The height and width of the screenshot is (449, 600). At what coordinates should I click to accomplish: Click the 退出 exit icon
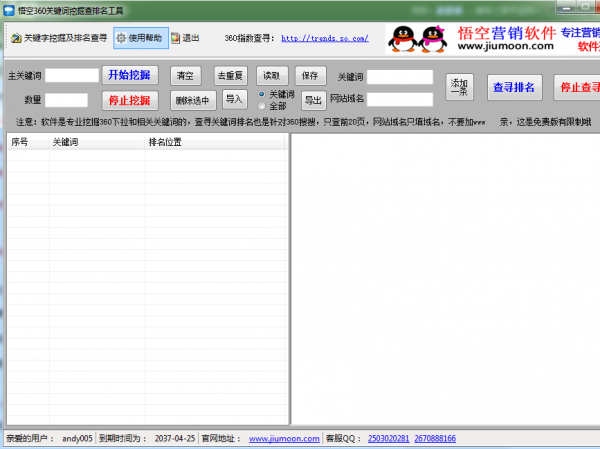(x=175, y=39)
